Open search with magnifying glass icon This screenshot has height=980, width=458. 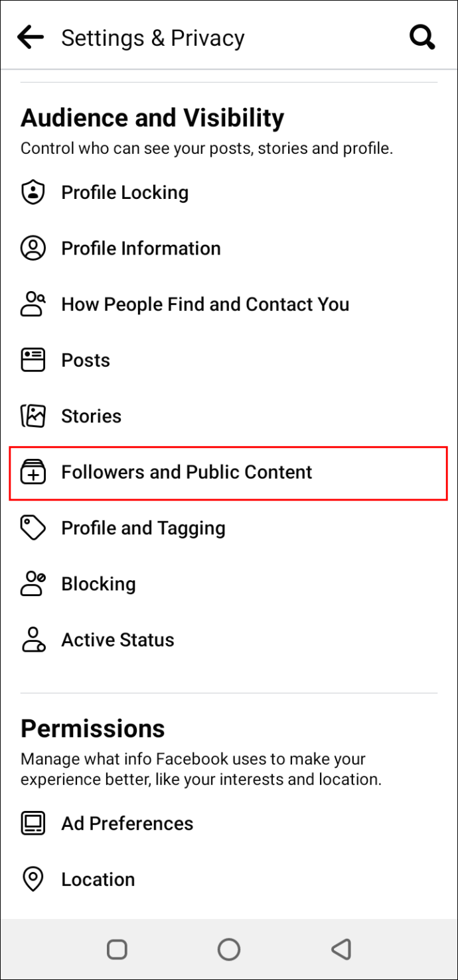pyautogui.click(x=422, y=37)
